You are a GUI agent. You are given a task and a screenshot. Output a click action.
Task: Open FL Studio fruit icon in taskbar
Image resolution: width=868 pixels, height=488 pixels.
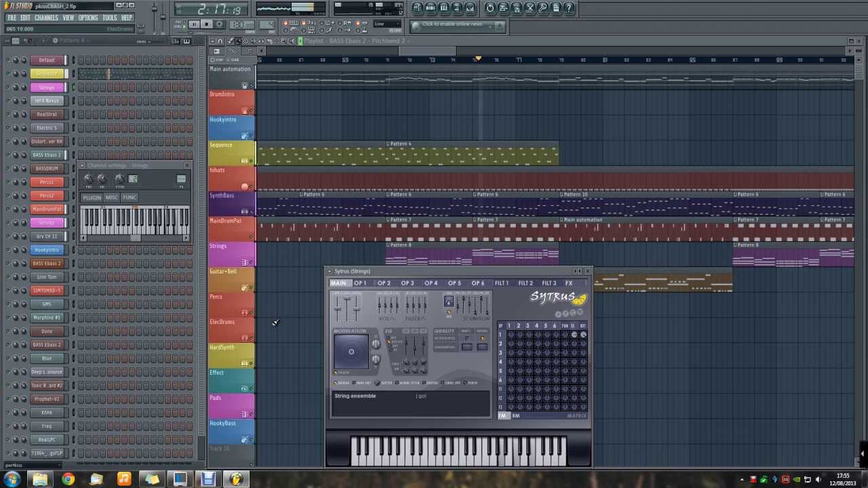[236, 479]
